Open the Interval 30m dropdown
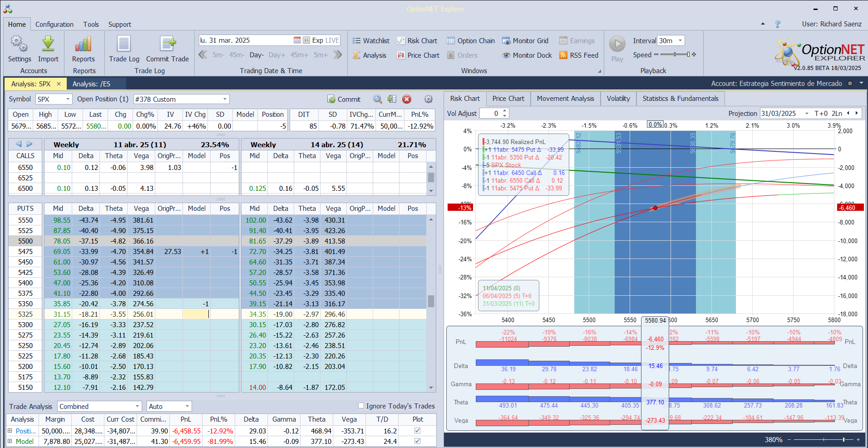The height and width of the screenshot is (448, 868). [x=680, y=40]
